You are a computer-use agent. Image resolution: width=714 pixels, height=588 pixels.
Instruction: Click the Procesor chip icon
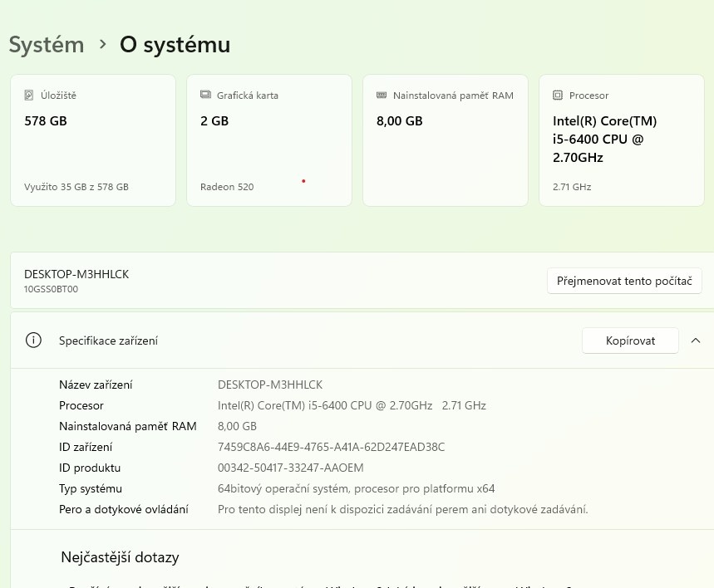point(558,96)
